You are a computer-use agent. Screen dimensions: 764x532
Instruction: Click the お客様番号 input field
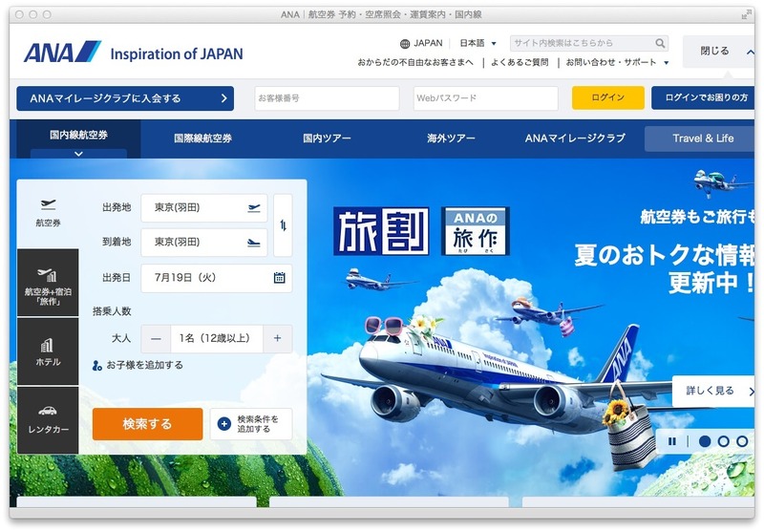pos(327,98)
